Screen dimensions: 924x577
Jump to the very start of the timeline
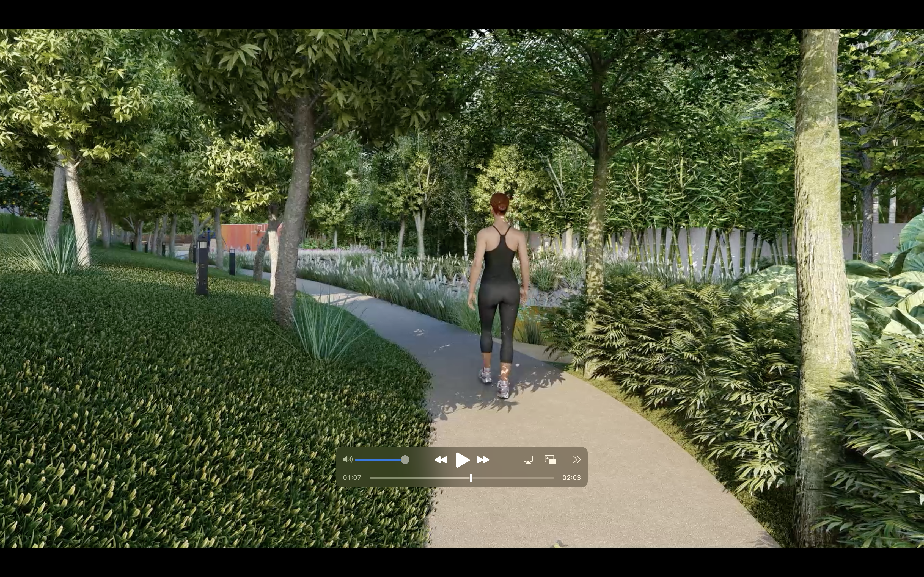tap(370, 478)
